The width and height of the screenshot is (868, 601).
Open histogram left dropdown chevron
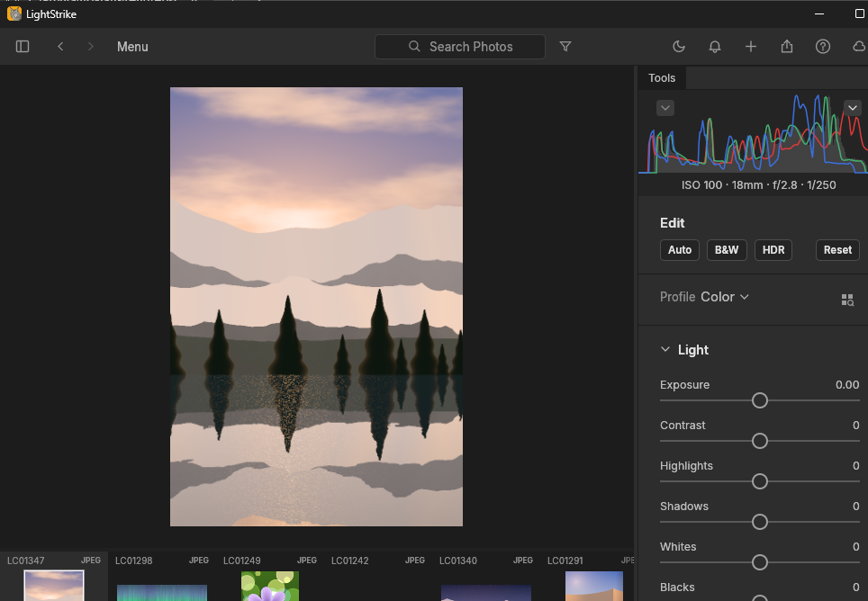665,108
